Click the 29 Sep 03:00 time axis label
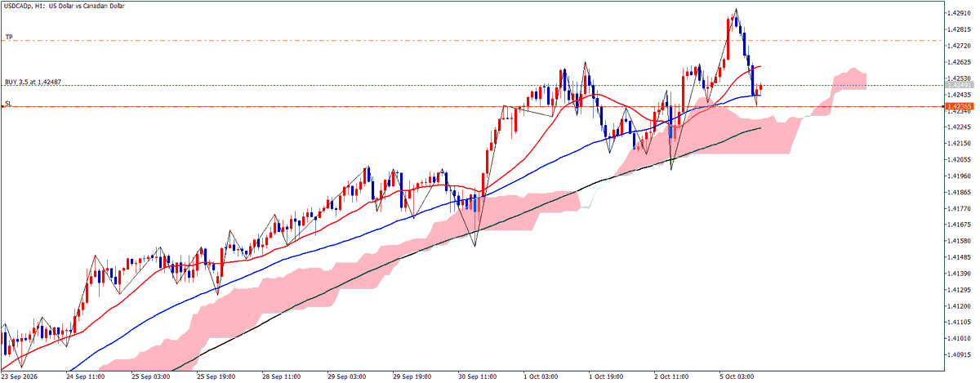The height and width of the screenshot is (383, 980). coord(347,377)
